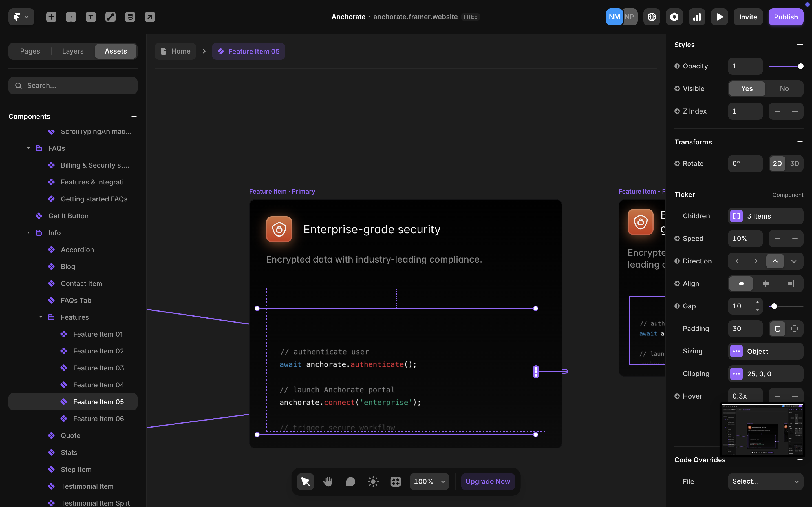812x507 pixels.
Task: Switch to the Layers tab
Action: pyautogui.click(x=73, y=51)
